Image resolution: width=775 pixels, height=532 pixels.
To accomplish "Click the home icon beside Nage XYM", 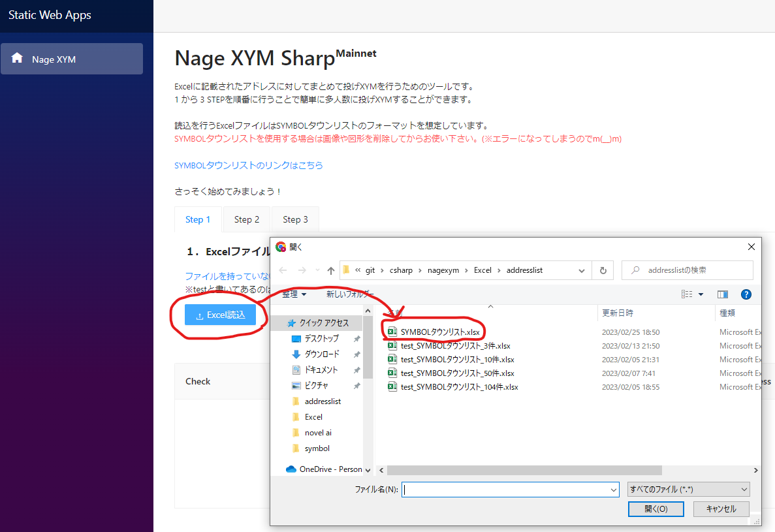I will [x=17, y=58].
